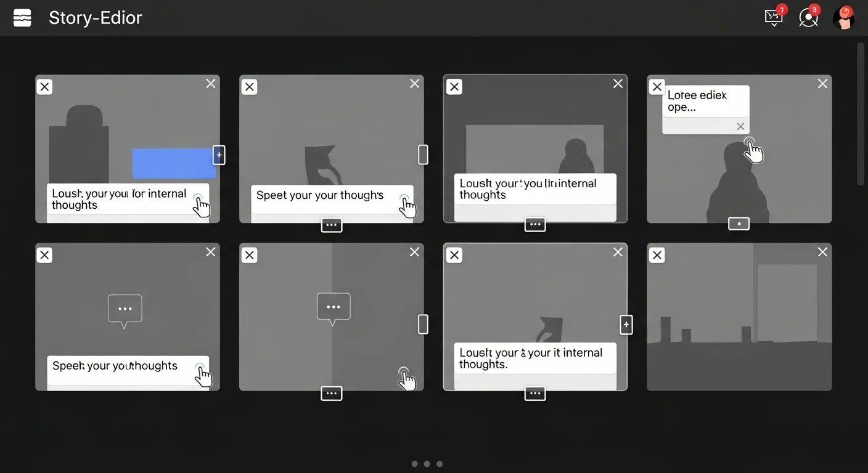Click white X box on 'you lin internal thoughts' panel
The height and width of the screenshot is (473, 868).
pos(454,87)
